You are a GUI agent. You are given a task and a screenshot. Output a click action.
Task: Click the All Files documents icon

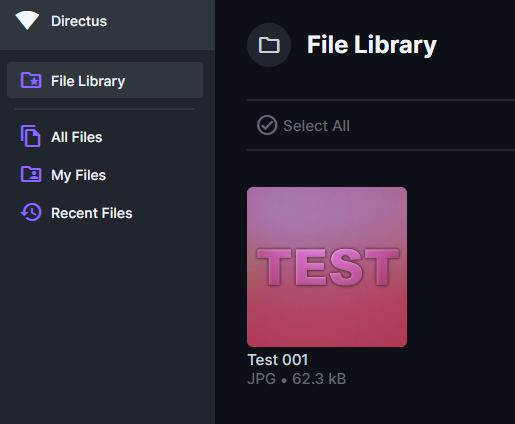[x=31, y=136]
